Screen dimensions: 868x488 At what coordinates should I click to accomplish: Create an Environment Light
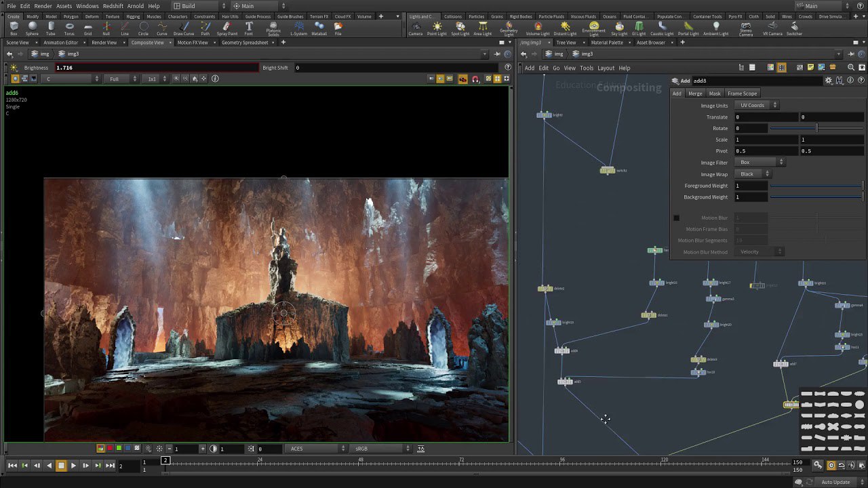click(593, 29)
